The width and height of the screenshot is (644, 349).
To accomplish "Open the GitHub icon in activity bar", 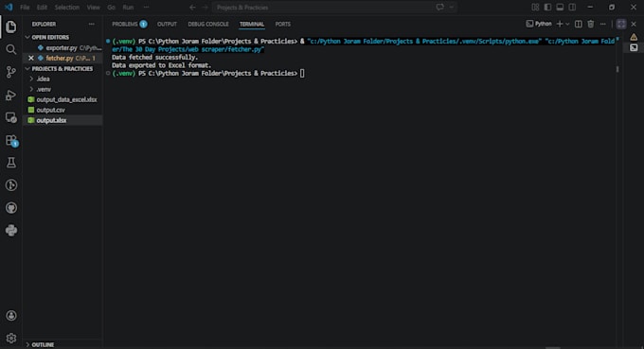I will click(11, 208).
